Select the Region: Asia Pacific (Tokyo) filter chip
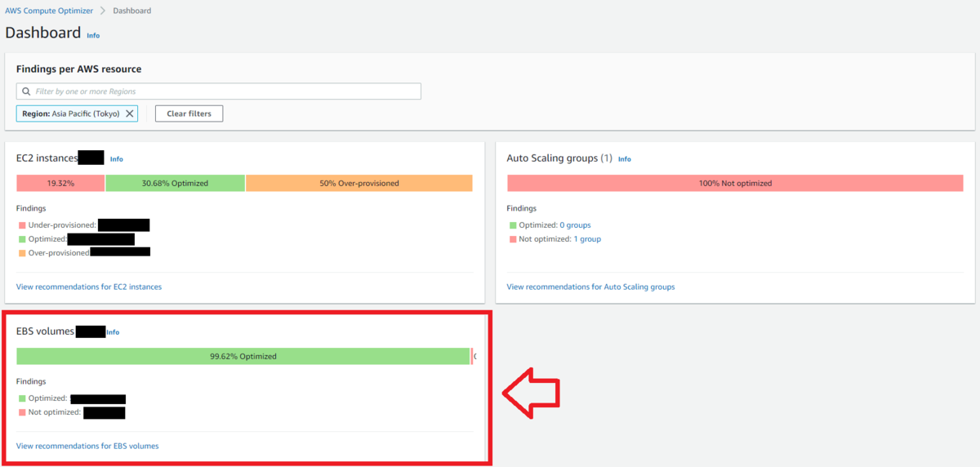This screenshot has width=980, height=467. [77, 113]
